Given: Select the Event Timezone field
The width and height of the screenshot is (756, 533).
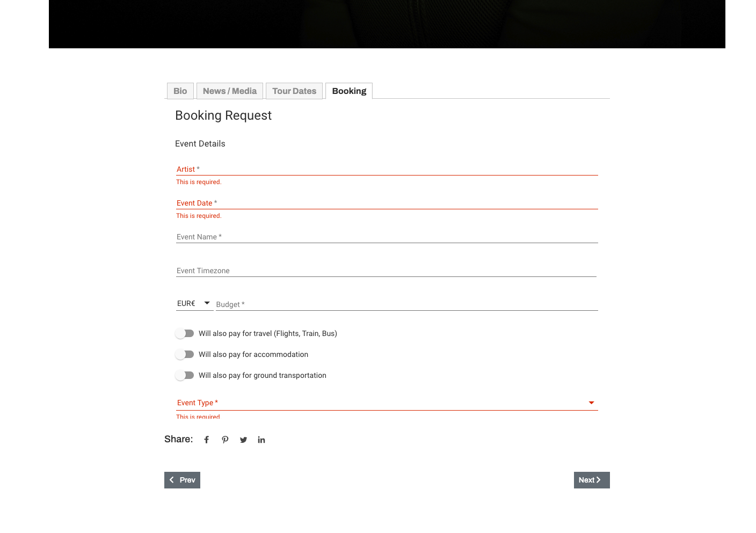Looking at the screenshot, I should (x=387, y=271).
